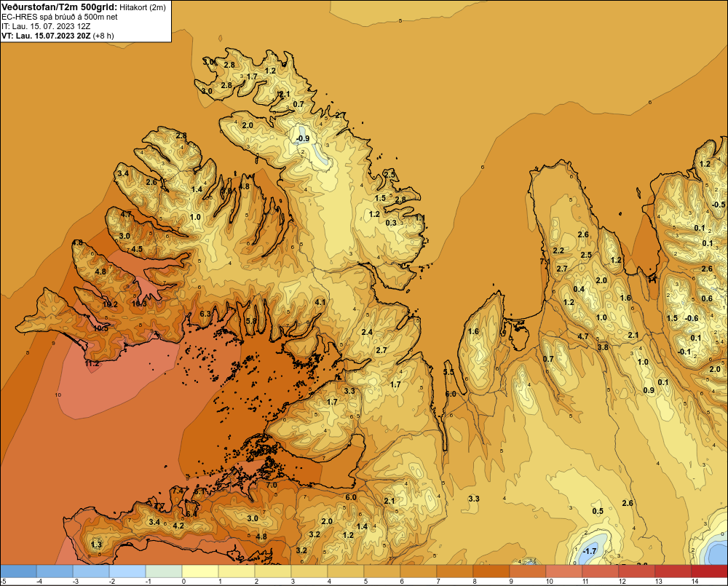Viewport: 728px width, 586px height.
Task: Click the "6.3" temperature value
Action: [205, 314]
